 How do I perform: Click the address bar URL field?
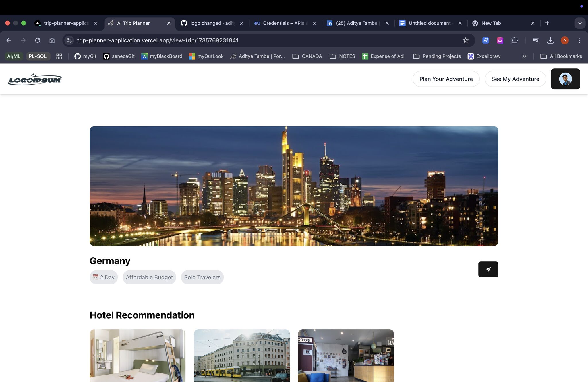pyautogui.click(x=258, y=40)
